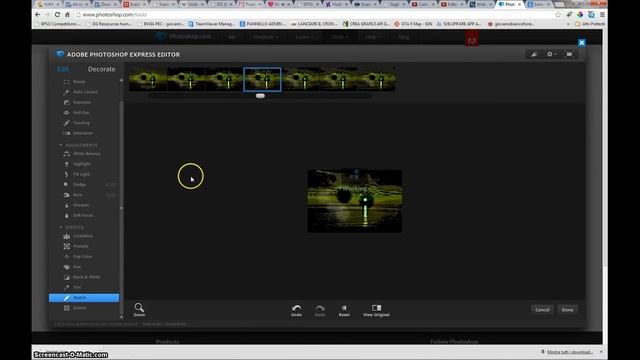Screen dimensions: 640x360
Task: Select the first sketch variation thumbnail
Action: click(x=148, y=80)
